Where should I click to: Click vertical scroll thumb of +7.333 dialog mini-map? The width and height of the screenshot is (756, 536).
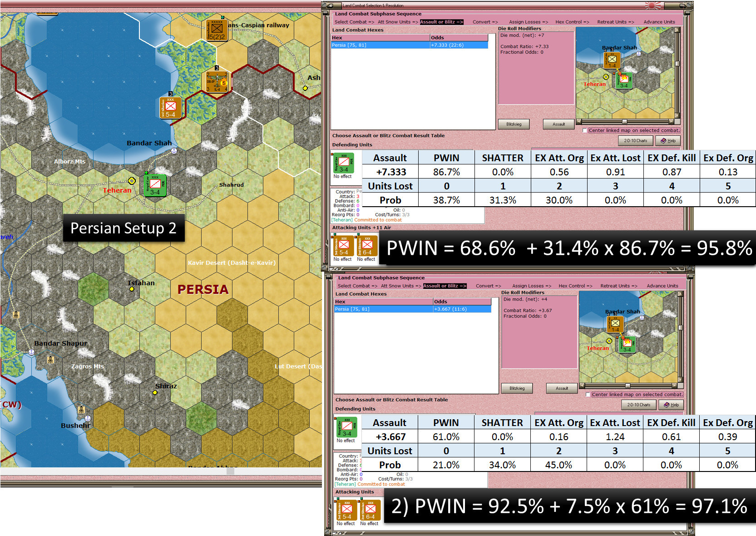(x=677, y=64)
